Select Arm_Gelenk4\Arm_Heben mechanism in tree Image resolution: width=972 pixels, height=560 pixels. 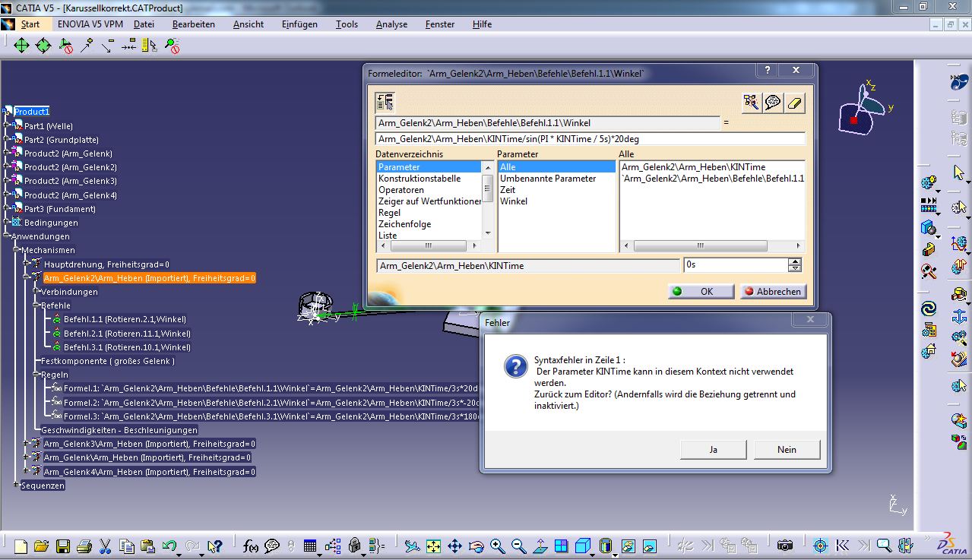click(x=149, y=472)
